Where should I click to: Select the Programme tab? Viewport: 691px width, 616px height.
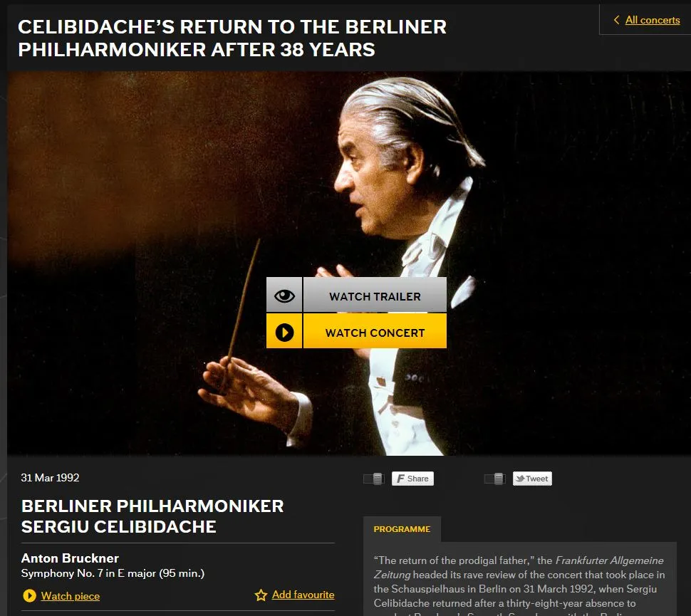[402, 529]
